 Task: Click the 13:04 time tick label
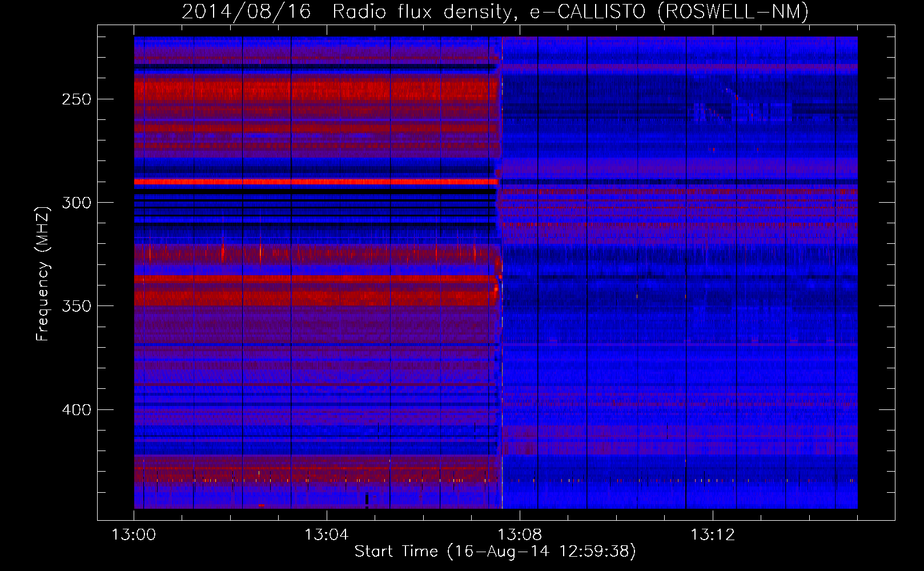click(x=326, y=535)
